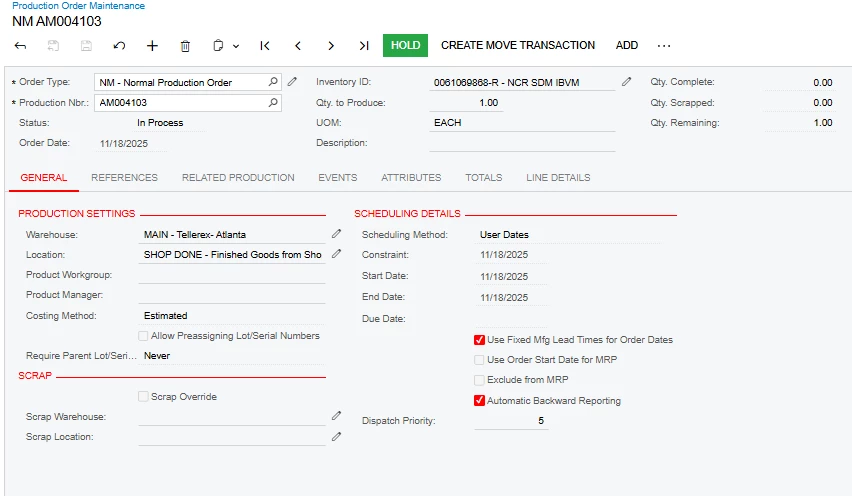Open the Related Production tab
This screenshot has height=496, width=852.
(x=238, y=178)
